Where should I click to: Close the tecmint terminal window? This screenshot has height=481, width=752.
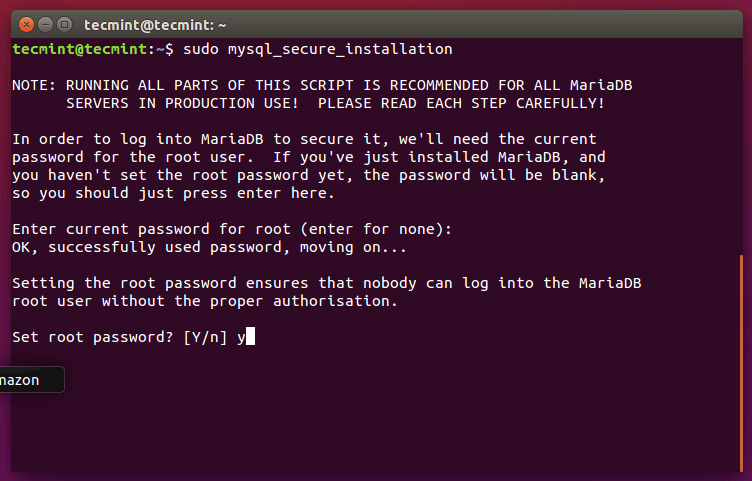click(26, 23)
